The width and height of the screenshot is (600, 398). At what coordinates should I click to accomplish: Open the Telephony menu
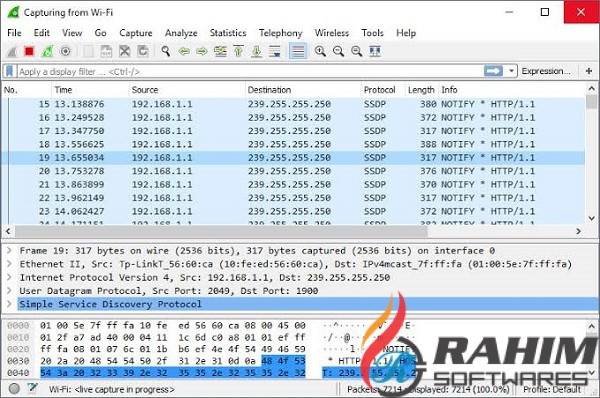tap(280, 33)
